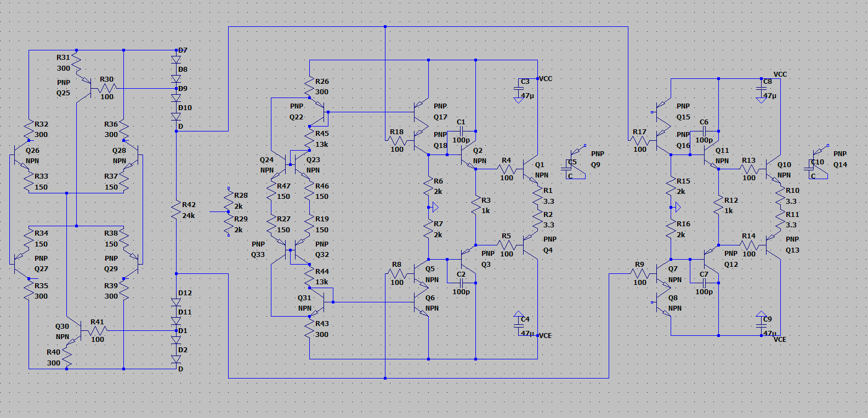868x418 pixels.
Task: Select capacitor C1 100p symbol
Action: [461, 131]
